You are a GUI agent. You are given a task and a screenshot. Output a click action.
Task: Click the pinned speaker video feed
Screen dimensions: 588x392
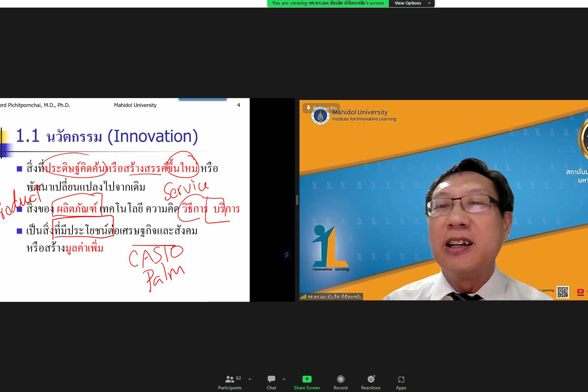tap(443, 200)
